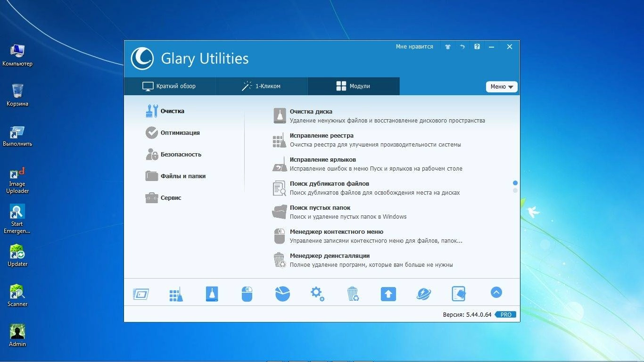644x362 pixels.
Task: Open 'Исправление ярлыков' module
Action: [x=368, y=164]
